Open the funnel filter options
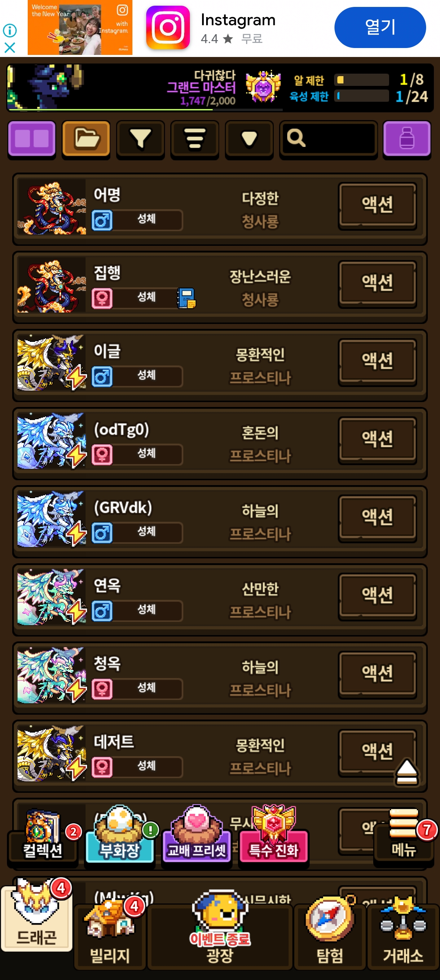This screenshot has height=980, width=440. pyautogui.click(x=141, y=139)
